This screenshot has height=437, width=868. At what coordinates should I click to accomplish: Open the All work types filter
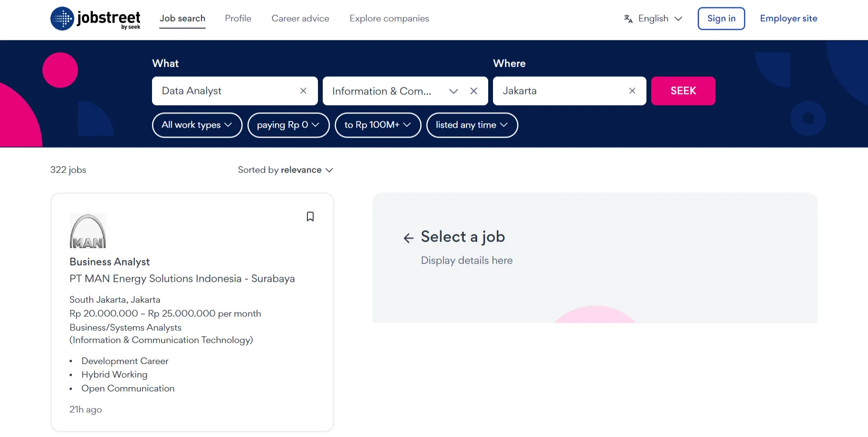tap(197, 125)
